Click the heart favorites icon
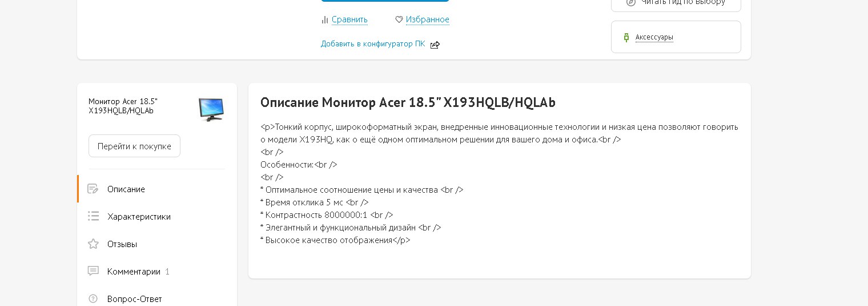This screenshot has height=306, width=868. (399, 19)
